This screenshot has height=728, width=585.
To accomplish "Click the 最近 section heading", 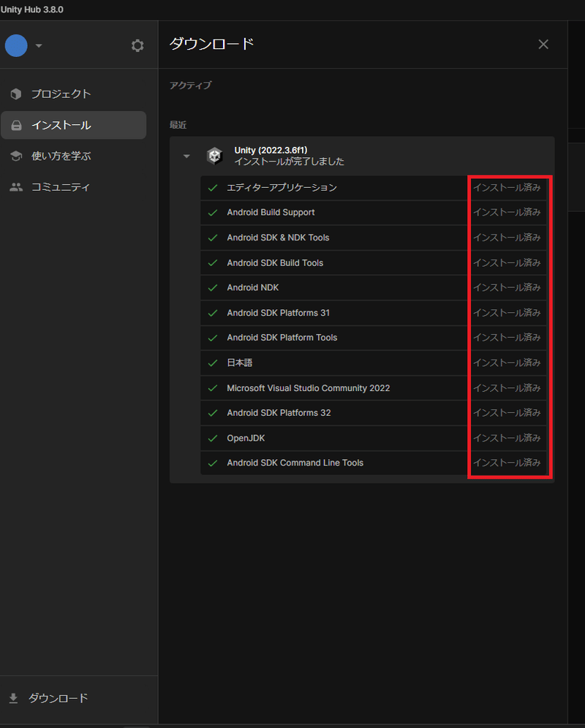I will click(178, 125).
